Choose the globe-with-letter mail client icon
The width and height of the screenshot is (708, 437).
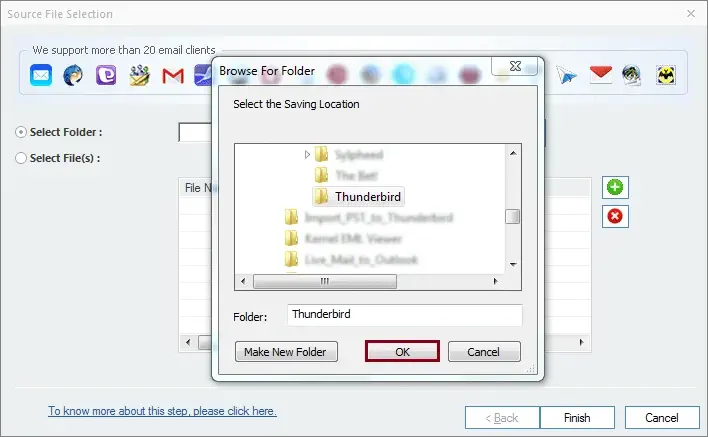pos(632,75)
